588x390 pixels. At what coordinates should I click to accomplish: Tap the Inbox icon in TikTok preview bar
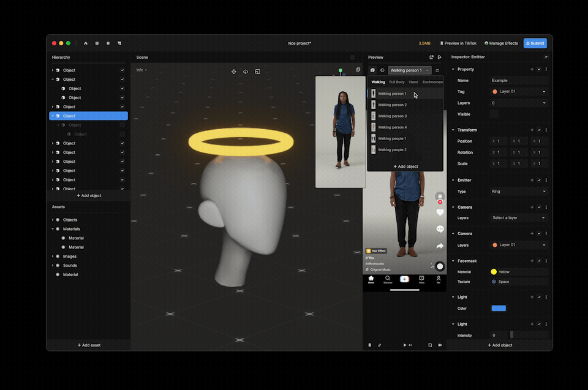tap(421, 279)
